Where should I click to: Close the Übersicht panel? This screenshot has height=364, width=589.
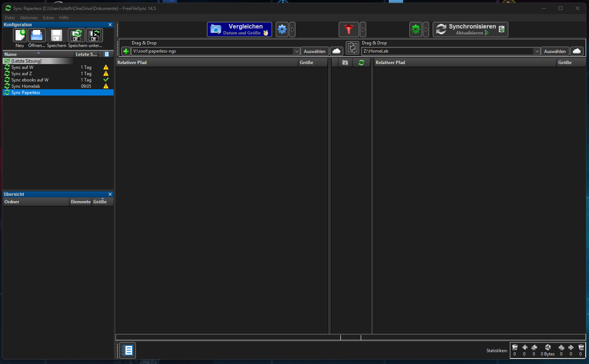pyautogui.click(x=110, y=194)
